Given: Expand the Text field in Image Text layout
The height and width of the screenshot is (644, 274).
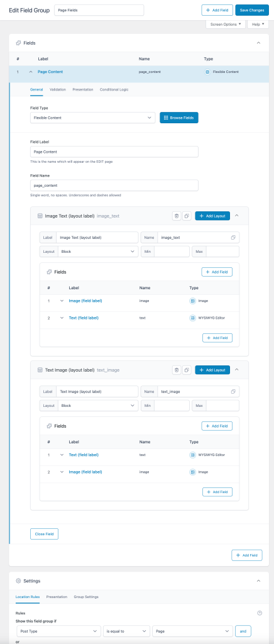Looking at the screenshot, I should click(62, 318).
